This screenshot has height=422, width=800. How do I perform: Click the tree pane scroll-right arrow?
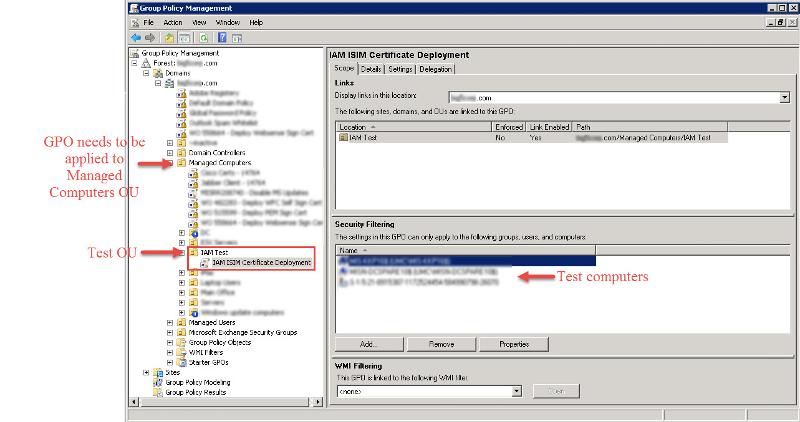[x=317, y=402]
